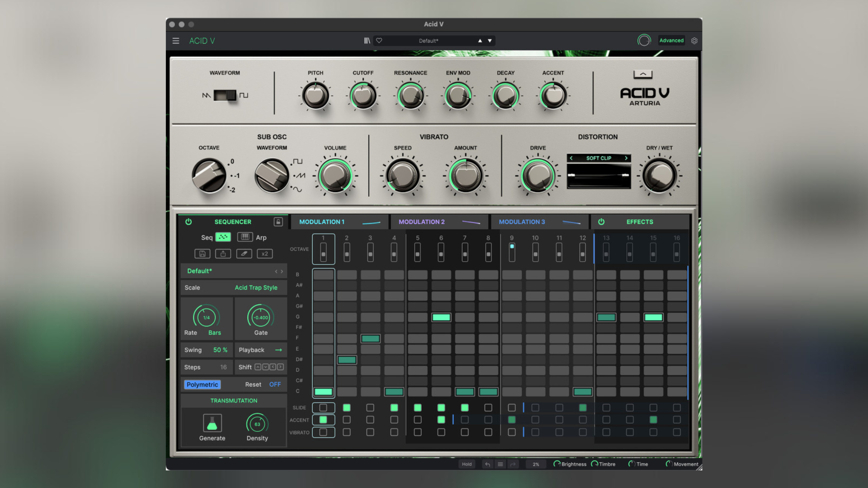Toggle the sequencer power button
The image size is (868, 488).
[189, 222]
